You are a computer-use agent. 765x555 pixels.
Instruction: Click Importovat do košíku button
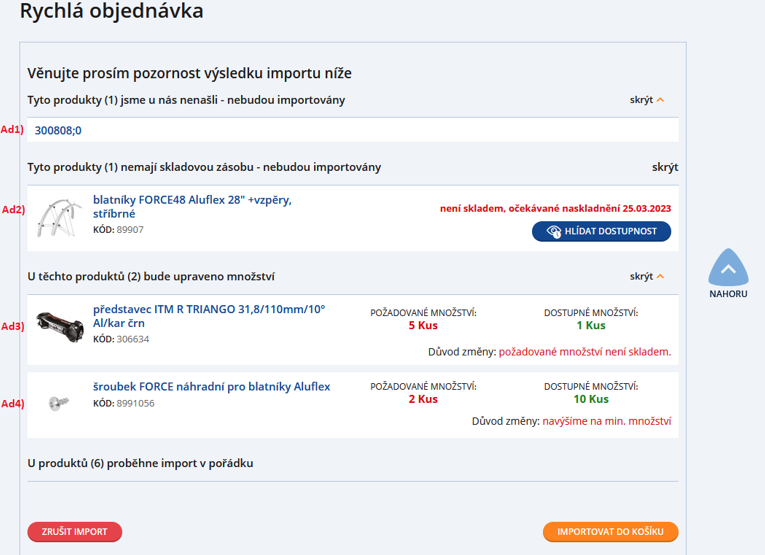(610, 532)
